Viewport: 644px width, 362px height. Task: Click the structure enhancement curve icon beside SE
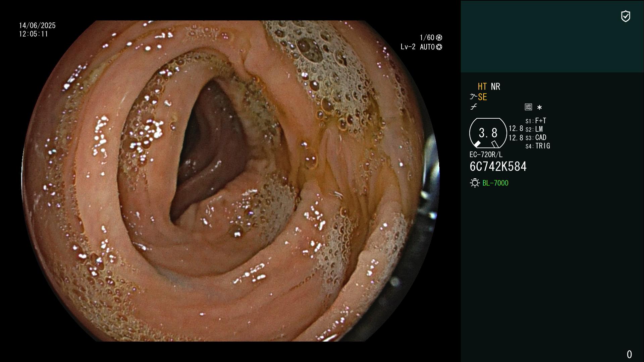click(x=473, y=97)
